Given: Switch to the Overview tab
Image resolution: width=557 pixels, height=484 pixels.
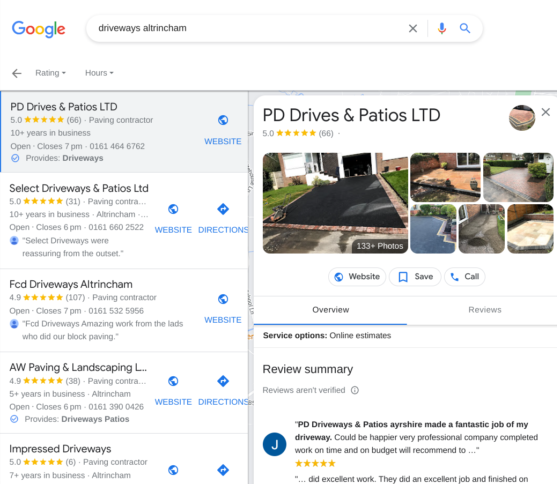Looking at the screenshot, I should tap(330, 310).
